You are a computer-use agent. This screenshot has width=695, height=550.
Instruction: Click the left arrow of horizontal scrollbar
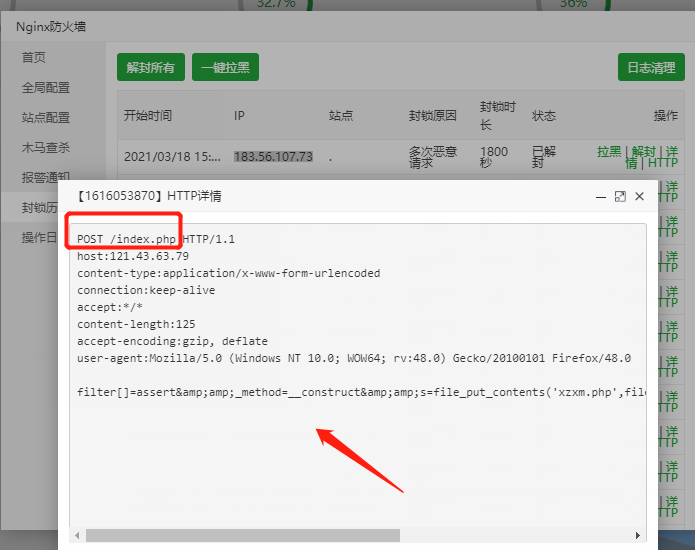[77, 535]
